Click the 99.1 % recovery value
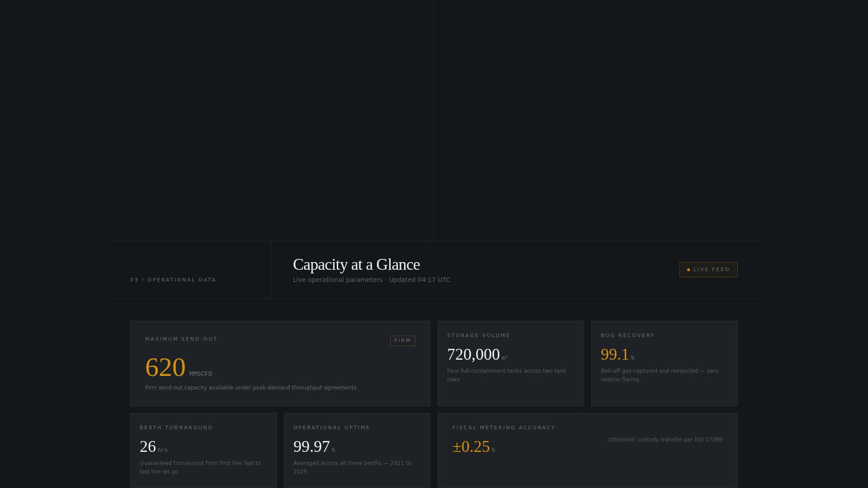The height and width of the screenshot is (488, 868). 614,355
